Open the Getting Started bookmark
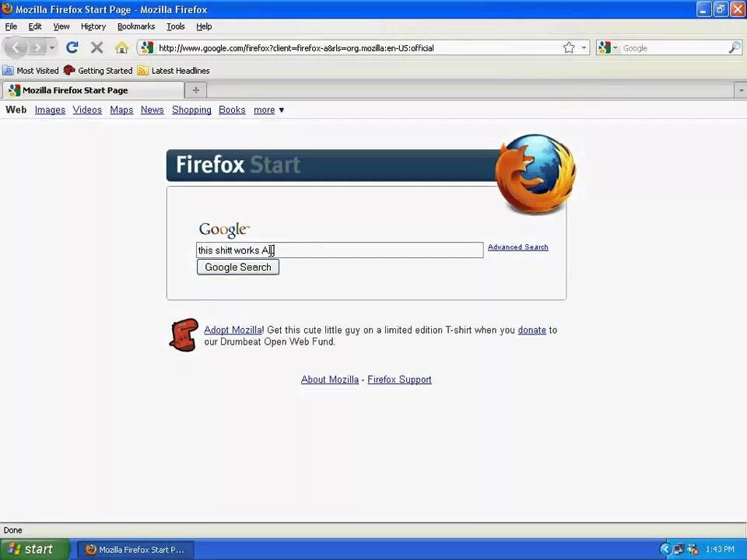Screen dimensions: 747x560 click(98, 71)
